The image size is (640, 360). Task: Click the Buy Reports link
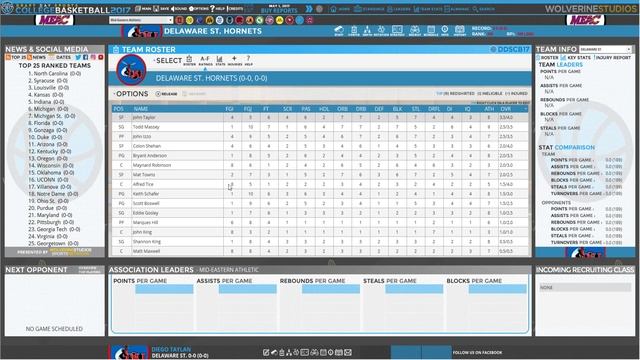click(279, 11)
